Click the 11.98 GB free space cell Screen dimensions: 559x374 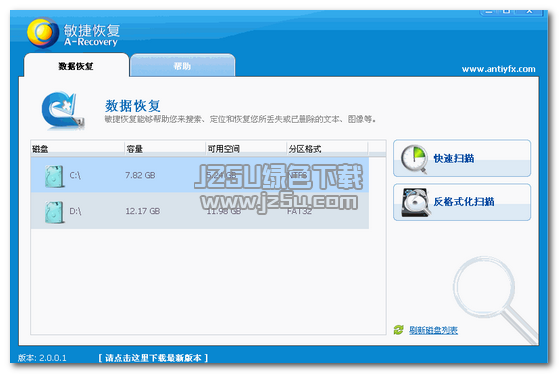[224, 211]
